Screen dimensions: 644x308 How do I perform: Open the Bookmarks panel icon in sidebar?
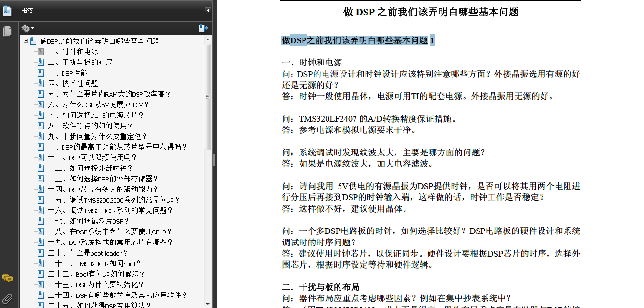7,11
